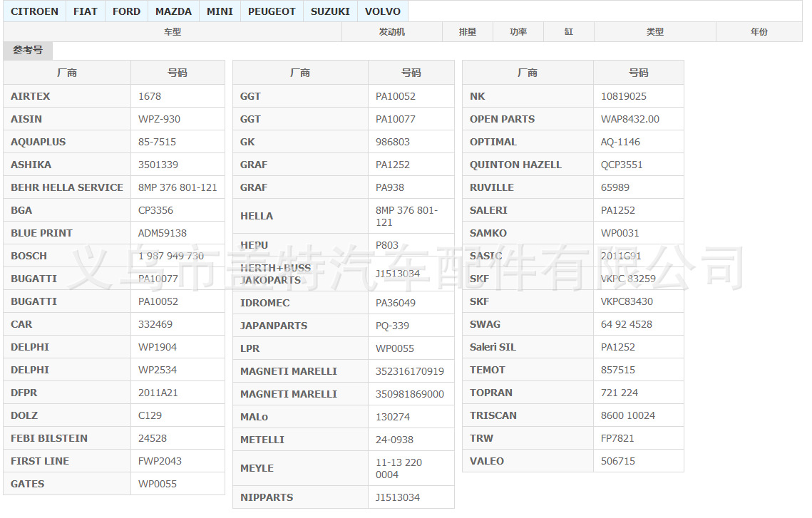Select BLUE PRINT code ADM59138
The height and width of the screenshot is (518, 812).
coord(178,233)
